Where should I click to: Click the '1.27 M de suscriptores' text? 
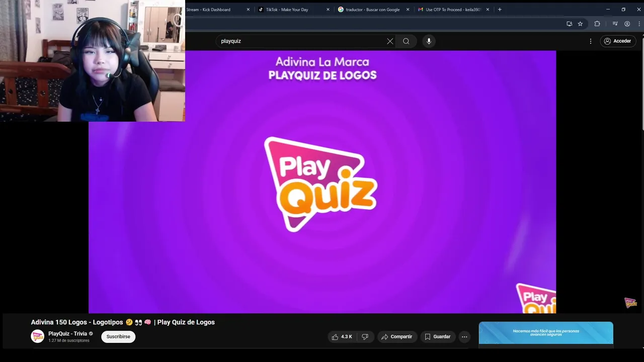click(x=69, y=341)
